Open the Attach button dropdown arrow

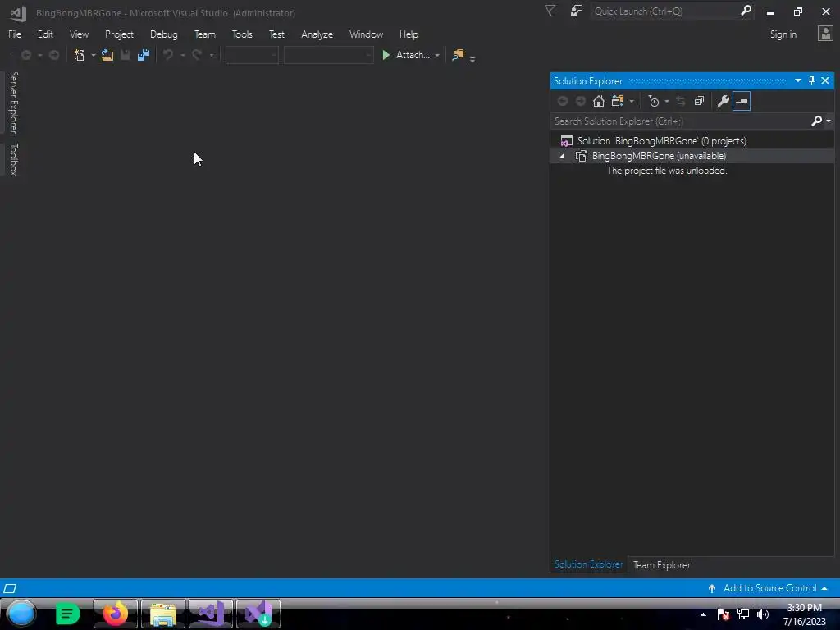pos(437,55)
